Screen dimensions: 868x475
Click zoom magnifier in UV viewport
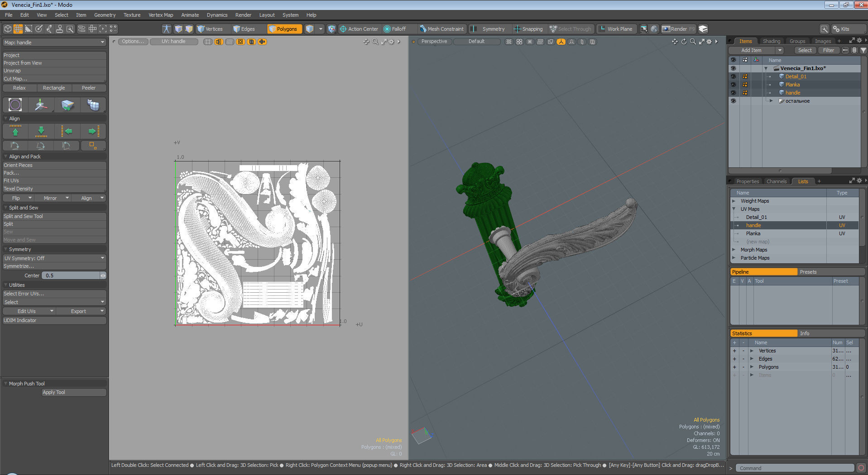point(375,42)
